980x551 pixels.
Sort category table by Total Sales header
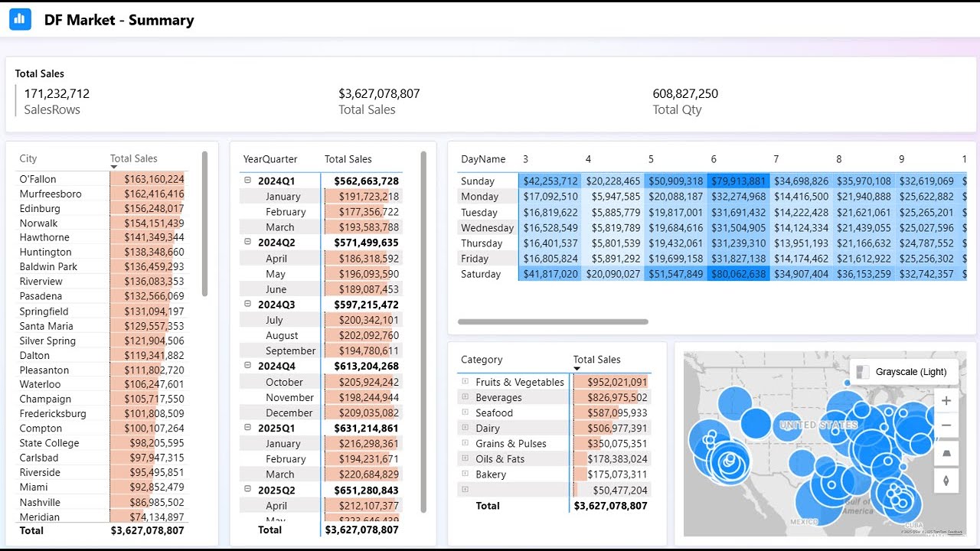597,359
